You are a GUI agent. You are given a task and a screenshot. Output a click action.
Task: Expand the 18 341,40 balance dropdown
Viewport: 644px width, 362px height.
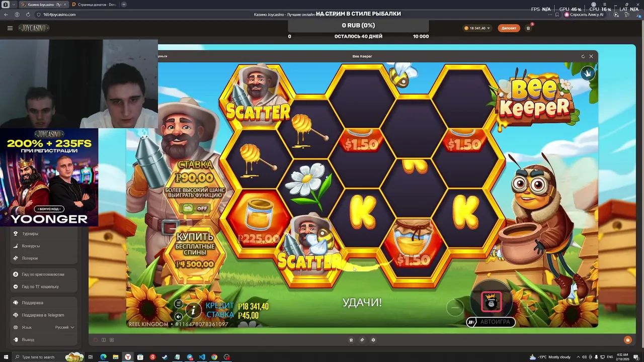tap(476, 28)
